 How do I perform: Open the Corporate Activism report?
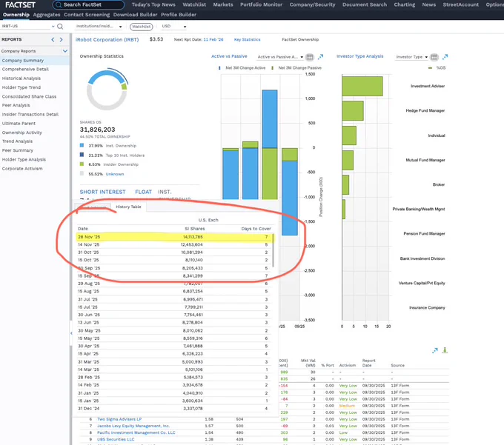click(x=22, y=169)
